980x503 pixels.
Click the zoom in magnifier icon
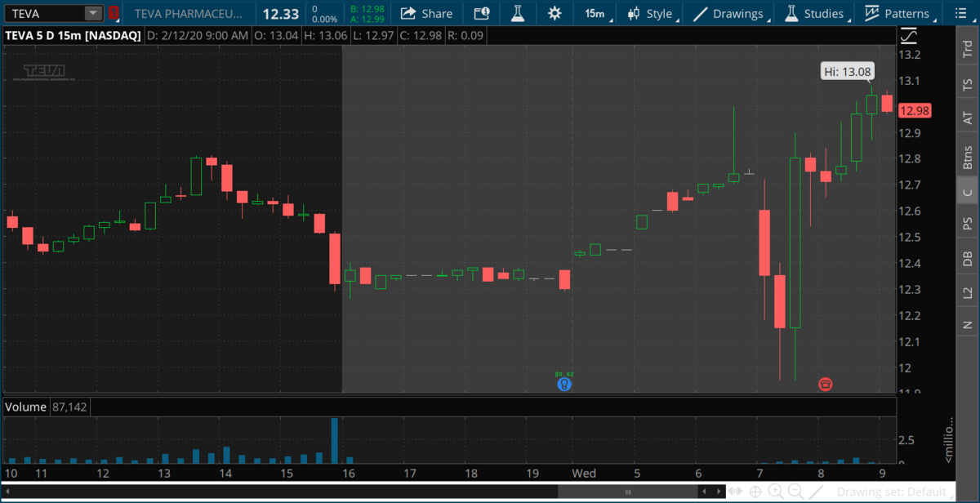point(776,492)
